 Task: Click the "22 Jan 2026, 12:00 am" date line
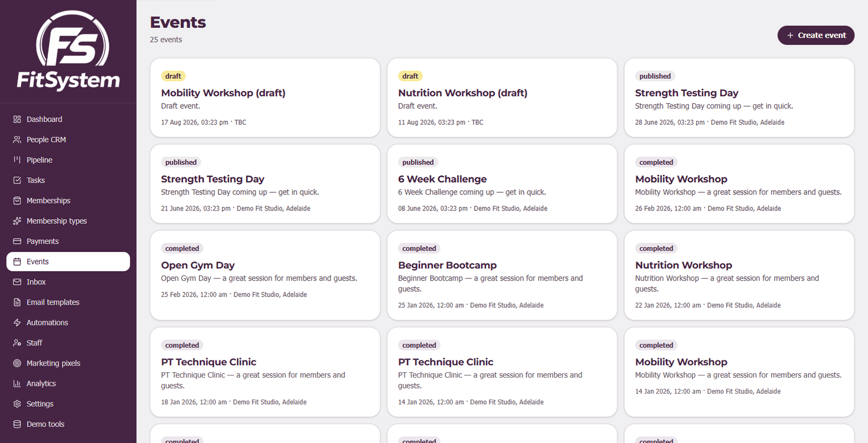708,305
